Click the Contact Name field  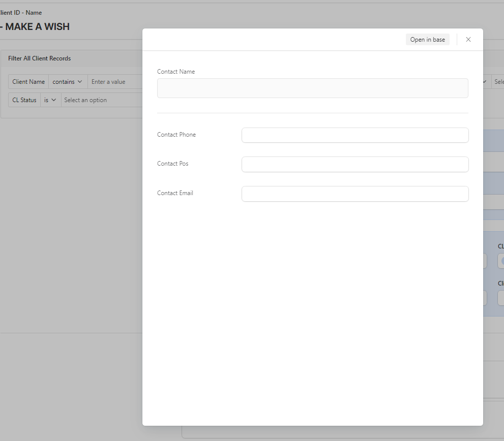[x=312, y=88]
